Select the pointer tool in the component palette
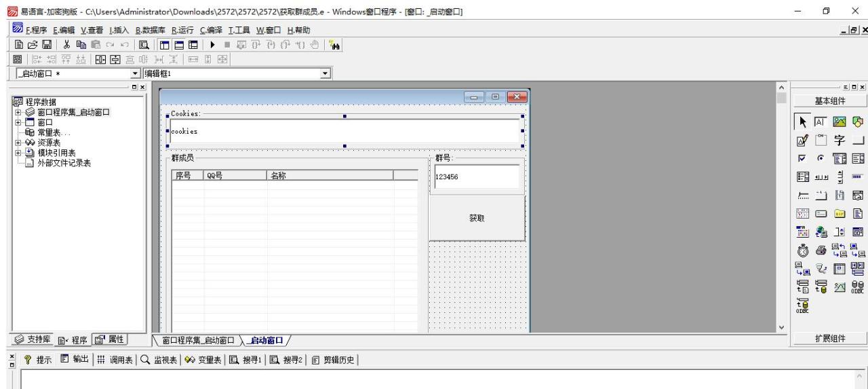Viewport: 868px width, 389px height. (x=804, y=122)
